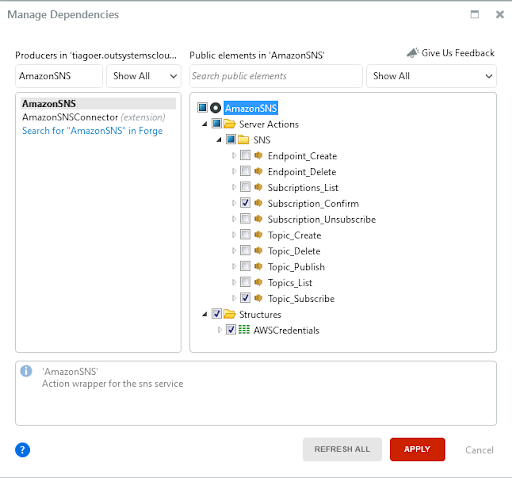Uncheck the Structures folder checkbox
512x478 pixels.
pyautogui.click(x=217, y=314)
